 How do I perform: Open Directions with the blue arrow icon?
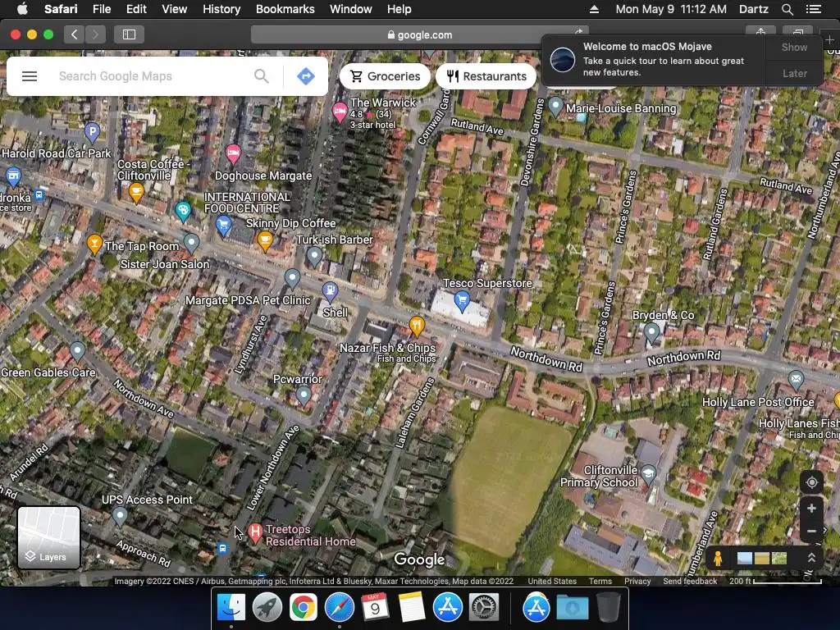[x=306, y=76]
